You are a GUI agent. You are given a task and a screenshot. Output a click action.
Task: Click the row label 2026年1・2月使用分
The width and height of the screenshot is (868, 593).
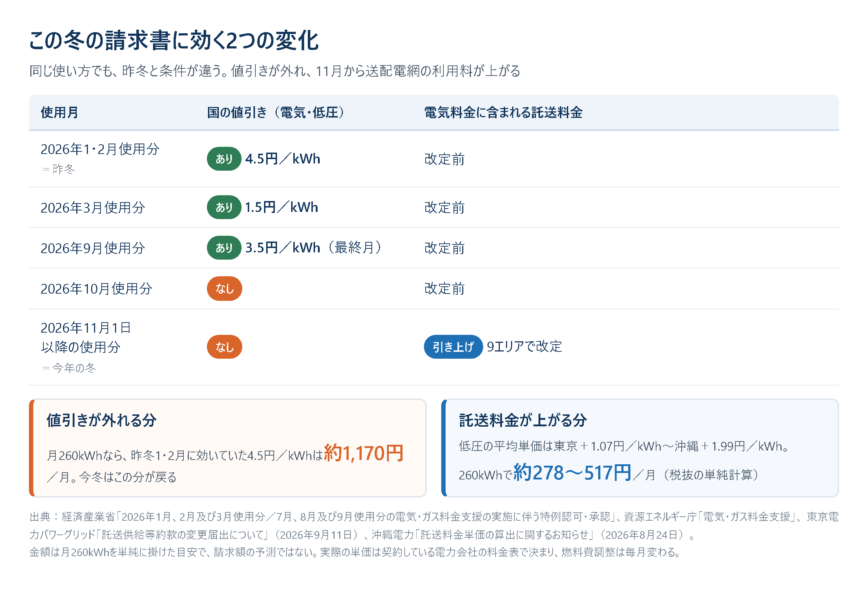pyautogui.click(x=100, y=149)
